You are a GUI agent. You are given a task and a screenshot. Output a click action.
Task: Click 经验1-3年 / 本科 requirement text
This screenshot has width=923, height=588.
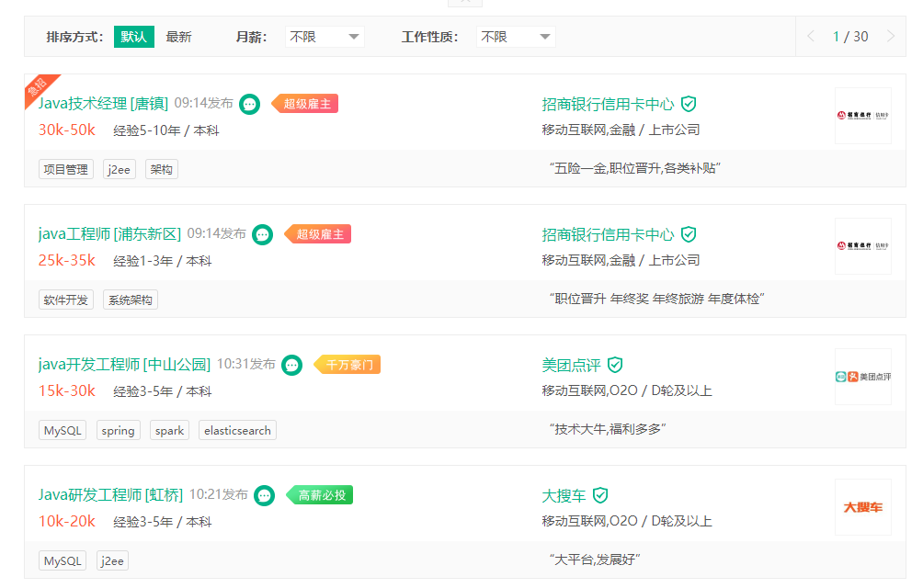(x=163, y=261)
